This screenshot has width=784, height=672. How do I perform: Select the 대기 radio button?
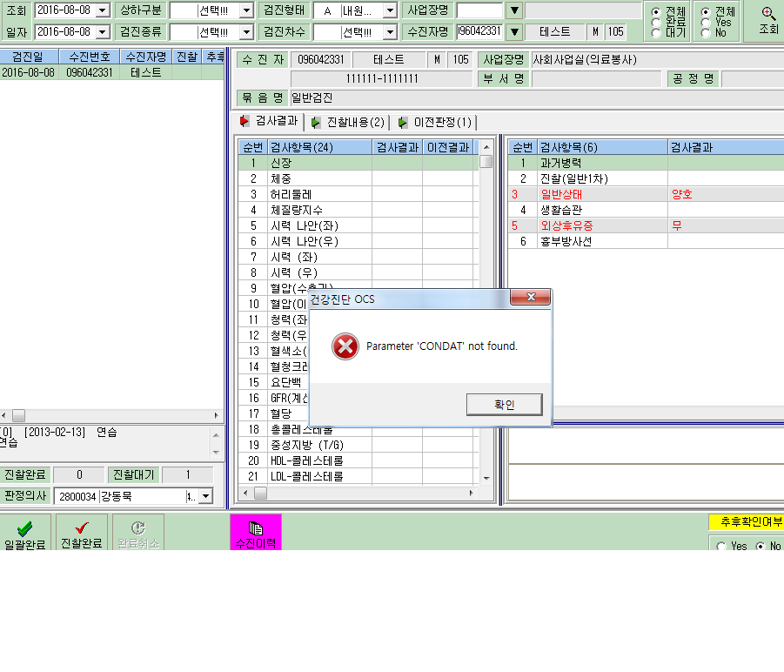pyautogui.click(x=656, y=33)
